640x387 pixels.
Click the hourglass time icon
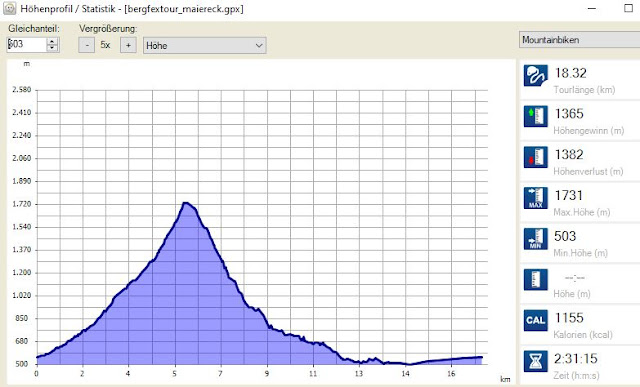536,361
